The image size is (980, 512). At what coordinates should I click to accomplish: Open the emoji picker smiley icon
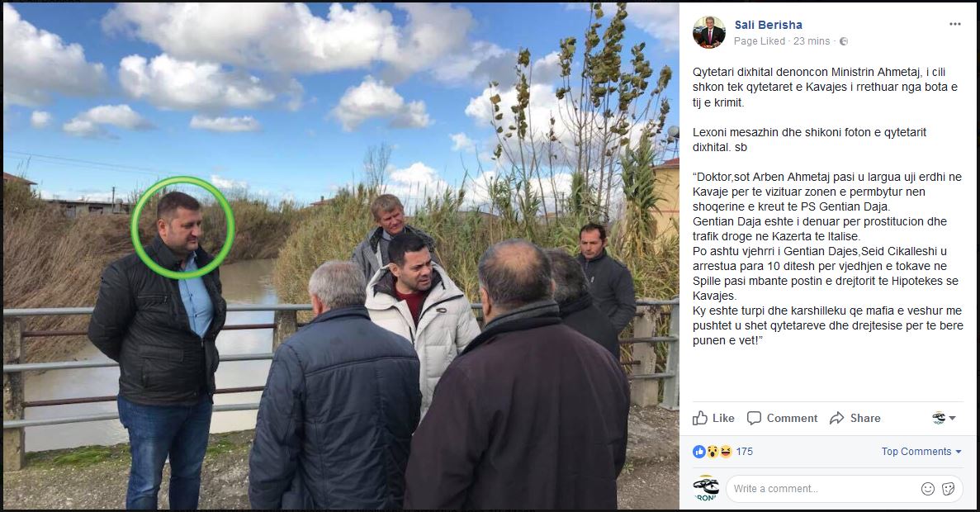coord(928,489)
